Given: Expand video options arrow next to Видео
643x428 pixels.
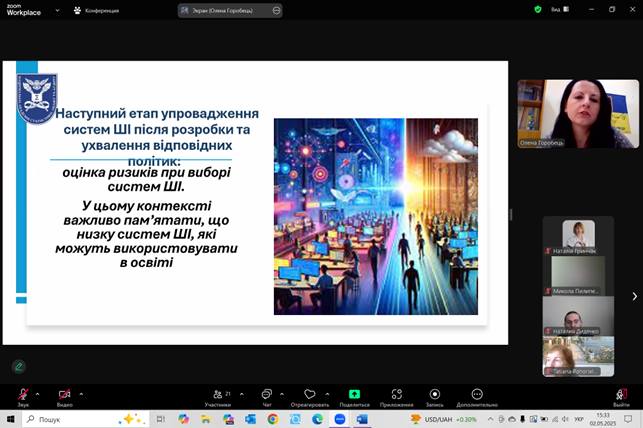Looking at the screenshot, I should coord(81,392).
